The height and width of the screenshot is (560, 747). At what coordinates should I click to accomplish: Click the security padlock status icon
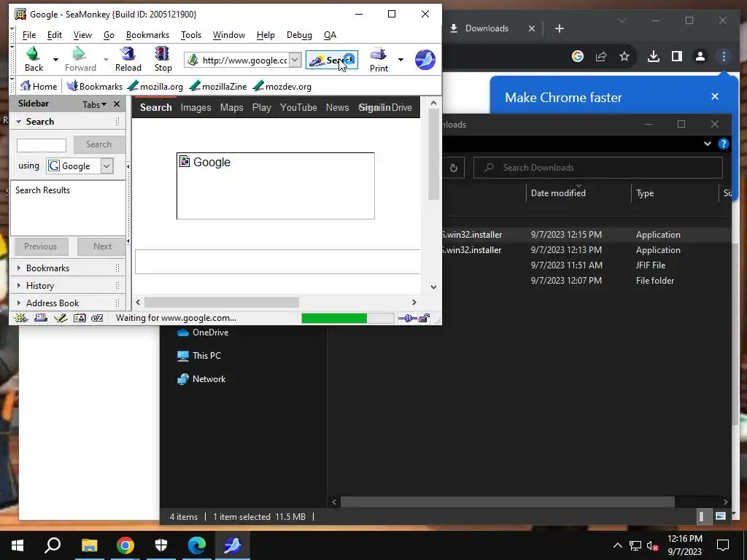click(425, 318)
